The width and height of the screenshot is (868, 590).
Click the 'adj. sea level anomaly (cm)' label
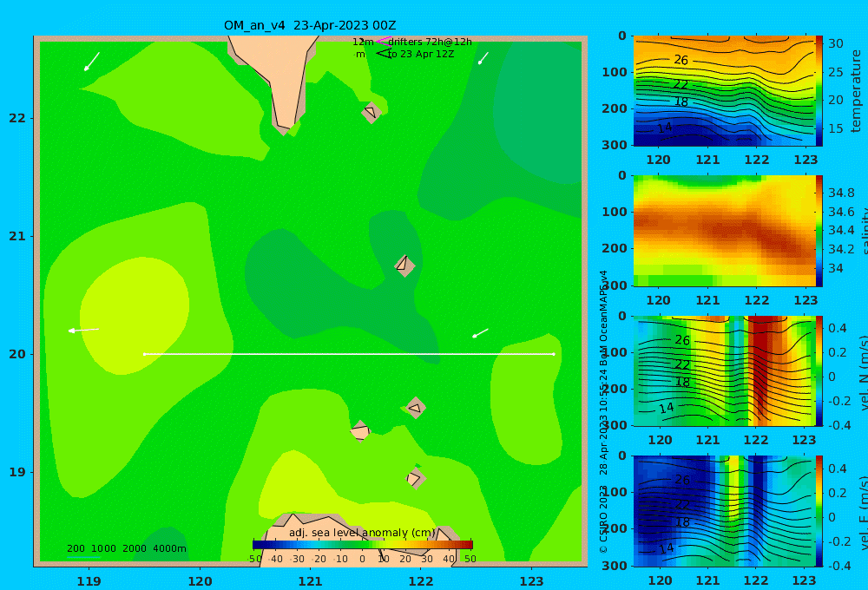click(x=362, y=533)
